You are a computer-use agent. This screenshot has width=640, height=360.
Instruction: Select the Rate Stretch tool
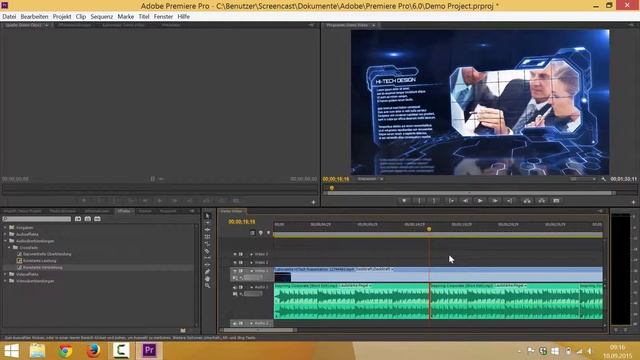(x=207, y=244)
